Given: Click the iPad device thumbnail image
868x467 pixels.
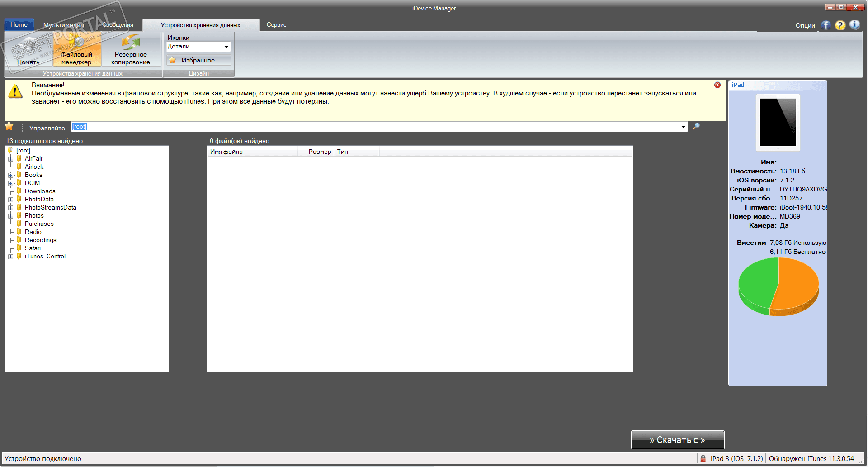Looking at the screenshot, I should [778, 122].
